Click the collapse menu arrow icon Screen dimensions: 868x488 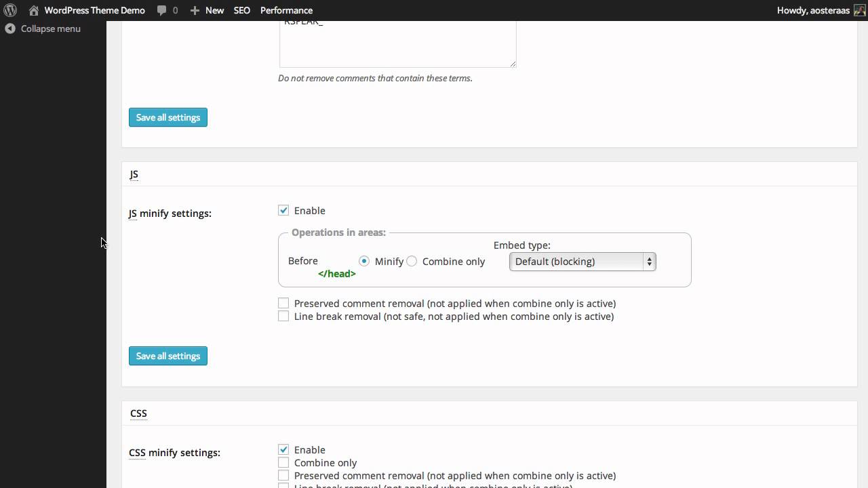10,28
